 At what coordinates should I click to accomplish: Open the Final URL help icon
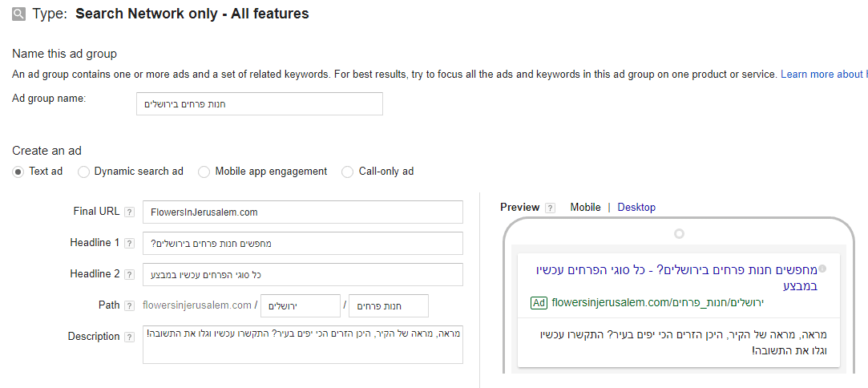point(129,212)
